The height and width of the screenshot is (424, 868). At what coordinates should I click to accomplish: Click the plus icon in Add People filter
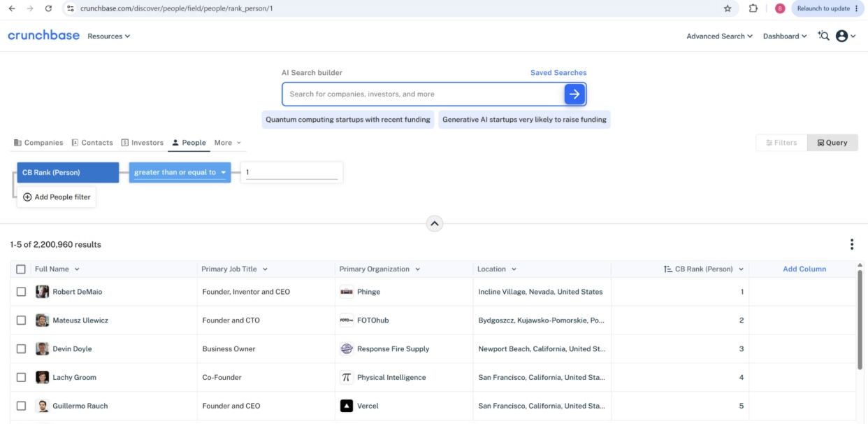[x=27, y=197]
